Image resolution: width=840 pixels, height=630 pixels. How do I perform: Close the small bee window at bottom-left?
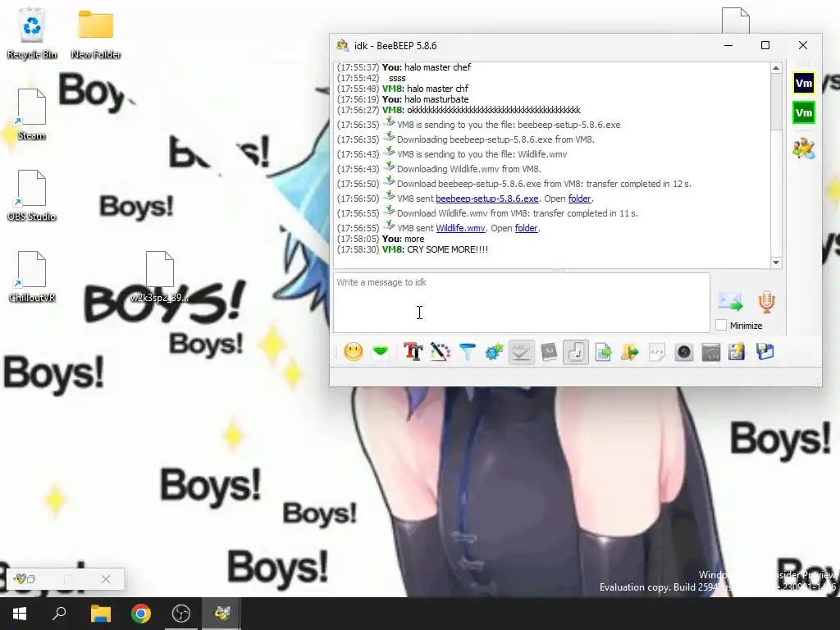(106, 579)
